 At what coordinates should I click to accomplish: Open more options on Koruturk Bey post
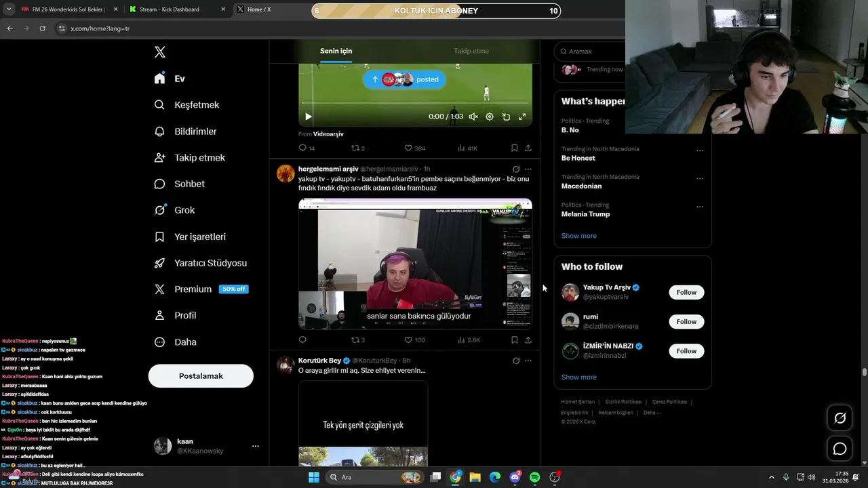[x=528, y=361]
